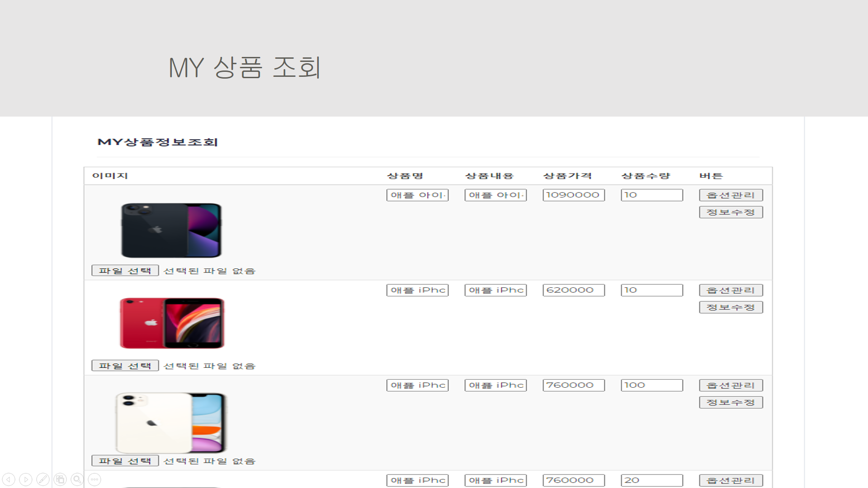Viewport: 868px width, 488px height.
Task: Focus the 상품내용 field in the 1090000 row
Action: coord(495,195)
